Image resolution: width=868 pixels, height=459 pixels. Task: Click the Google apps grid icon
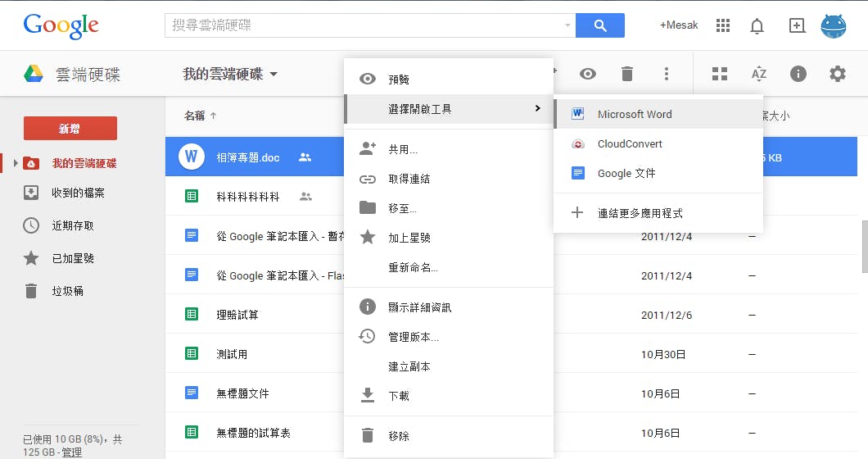[723, 25]
